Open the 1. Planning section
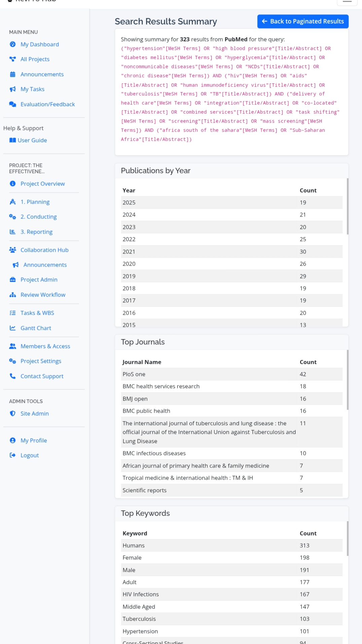Screen dimensions: 362x644 (x=35, y=202)
